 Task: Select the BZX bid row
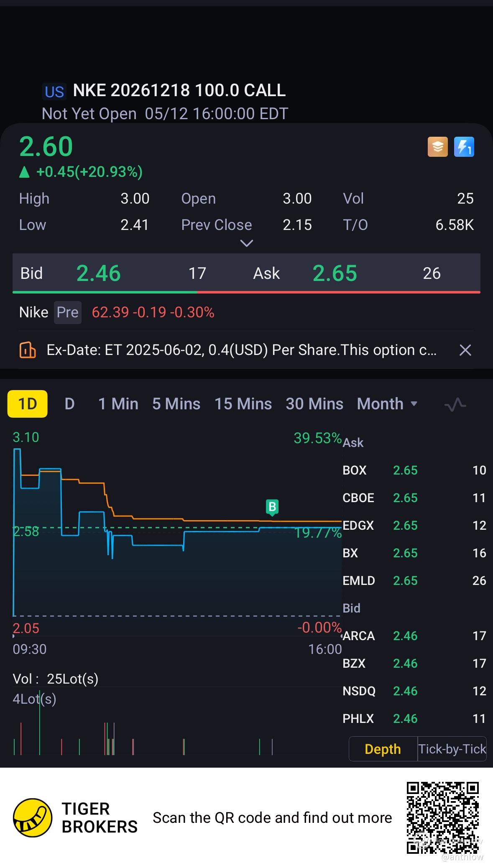pyautogui.click(x=414, y=664)
